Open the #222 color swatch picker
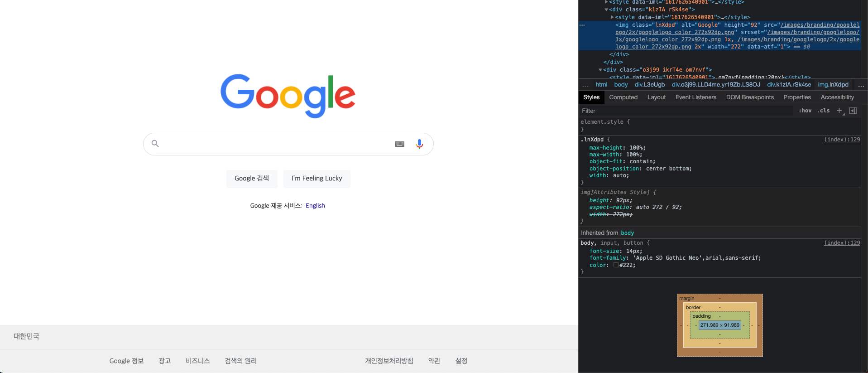 (616, 265)
